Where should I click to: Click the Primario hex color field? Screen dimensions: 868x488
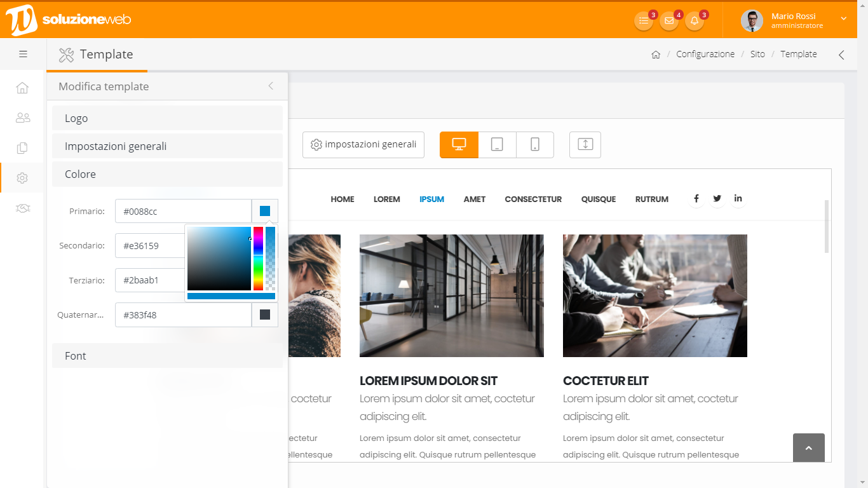point(183,211)
